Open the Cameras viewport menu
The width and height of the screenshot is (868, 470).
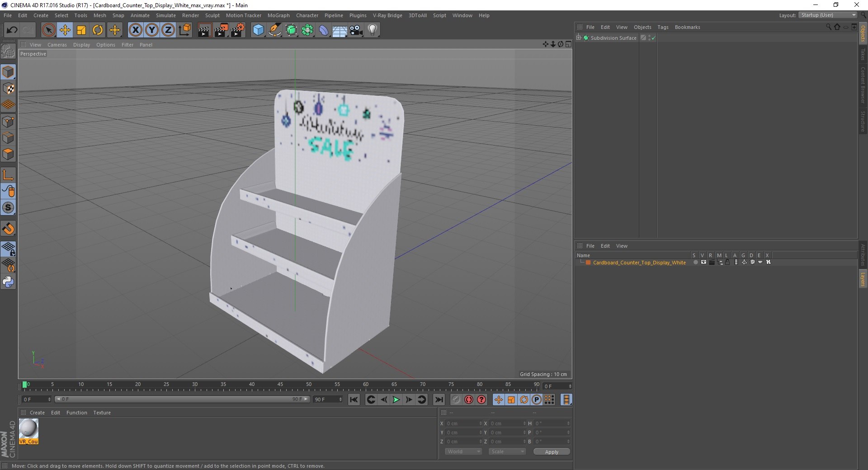tap(57, 45)
